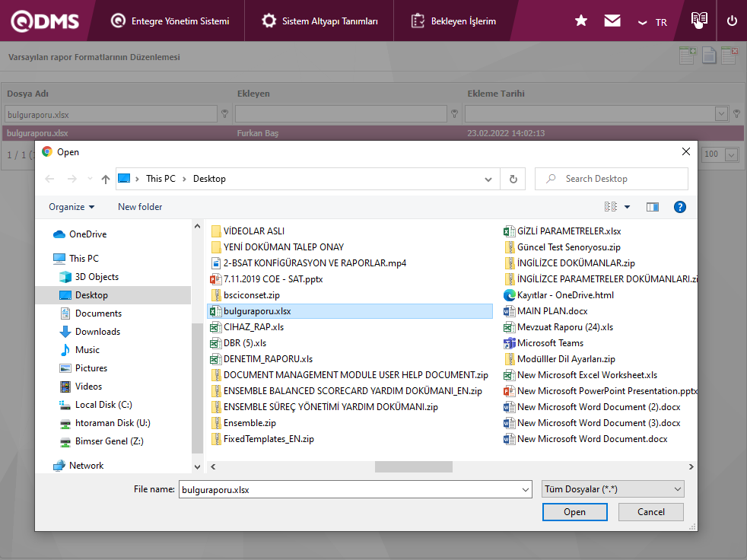This screenshot has height=560, width=747.
Task: Open the messages envelope icon
Action: [x=612, y=21]
